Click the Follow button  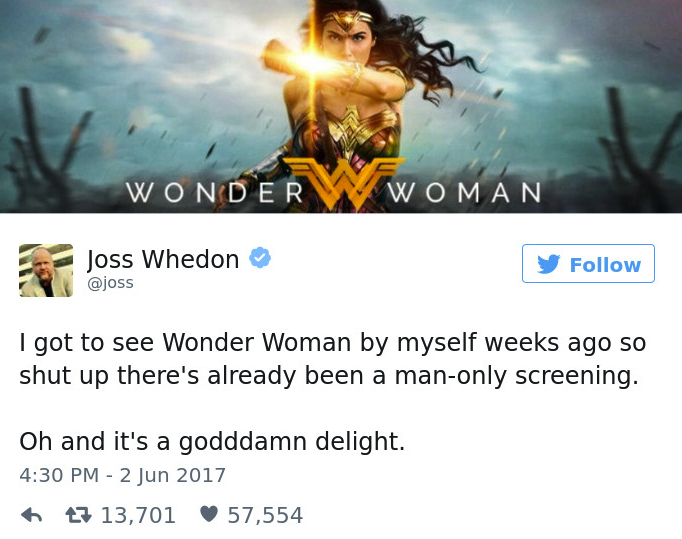pyautogui.click(x=588, y=264)
